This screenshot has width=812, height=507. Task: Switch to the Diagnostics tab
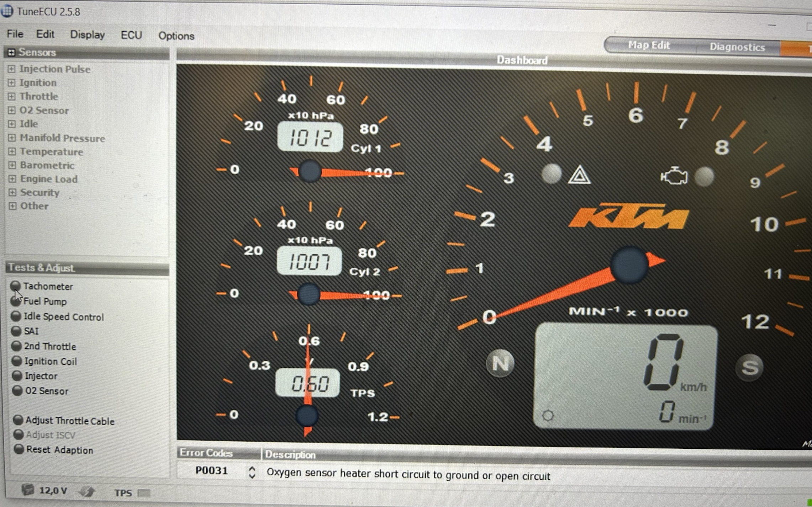pyautogui.click(x=737, y=47)
